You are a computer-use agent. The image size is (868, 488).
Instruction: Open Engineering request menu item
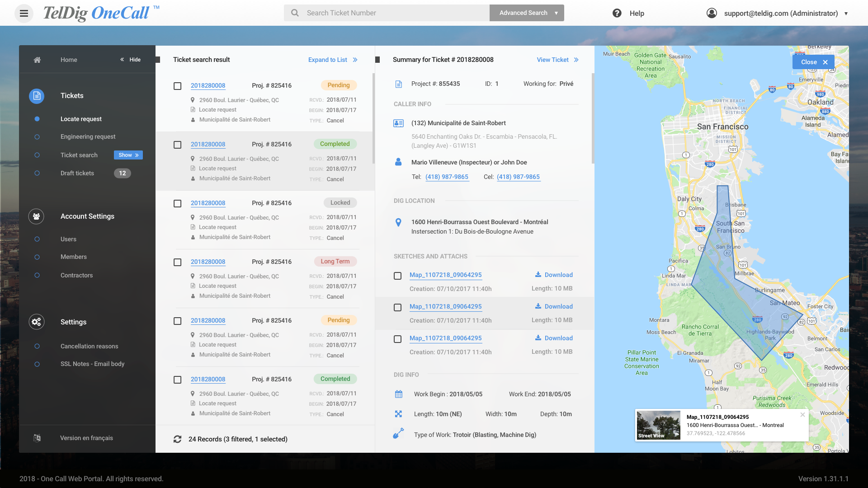click(x=88, y=136)
